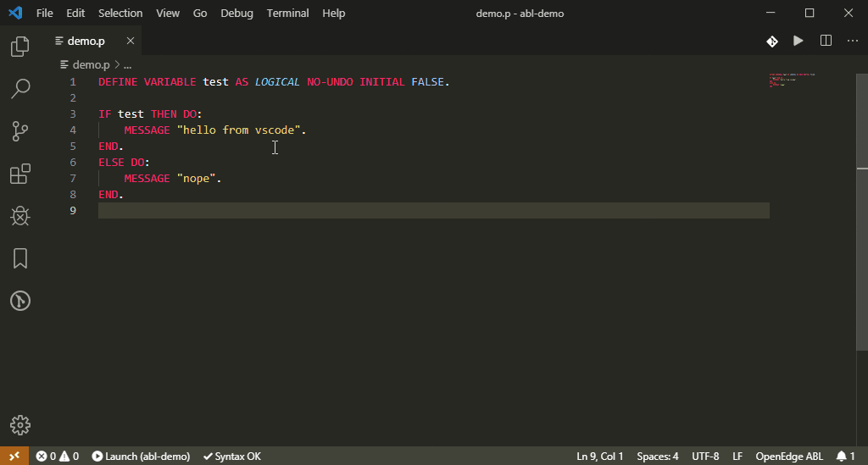The width and height of the screenshot is (868, 465).
Task: Click the LOGICAL keyword on line 1
Action: pos(277,82)
